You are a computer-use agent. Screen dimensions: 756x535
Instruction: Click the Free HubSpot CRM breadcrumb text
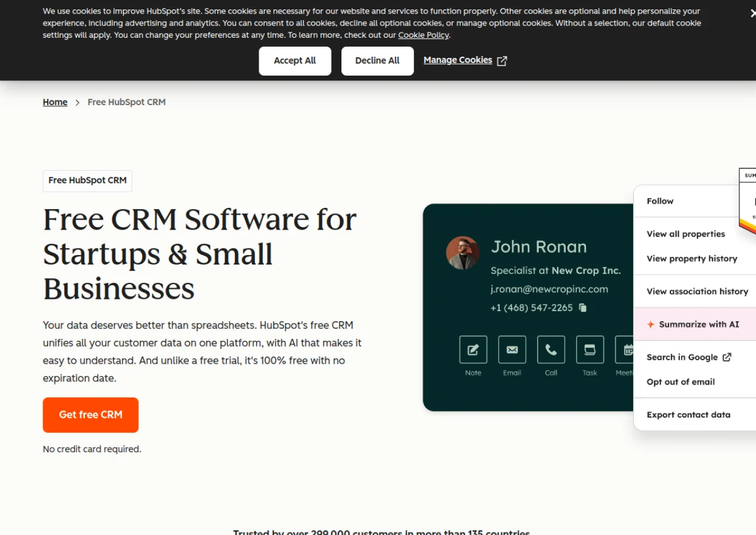[126, 102]
